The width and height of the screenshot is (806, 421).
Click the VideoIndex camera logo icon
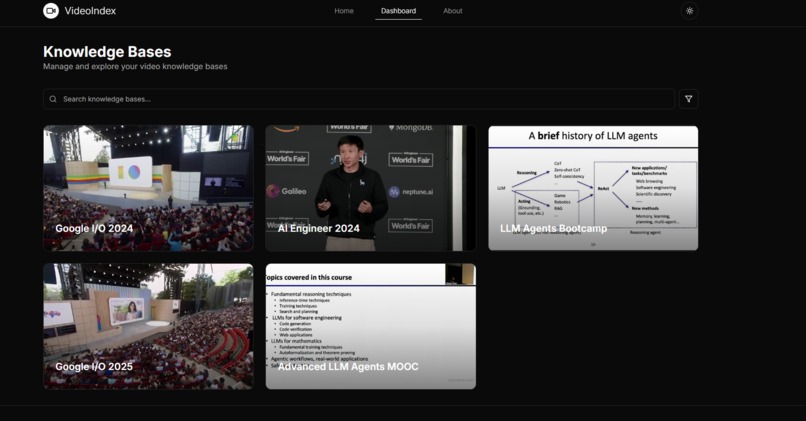(51, 11)
